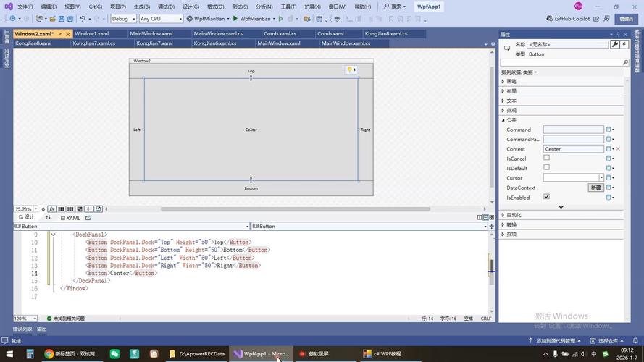Click the show snap grid icon
The width and height of the screenshot is (644, 362).
[61, 209]
